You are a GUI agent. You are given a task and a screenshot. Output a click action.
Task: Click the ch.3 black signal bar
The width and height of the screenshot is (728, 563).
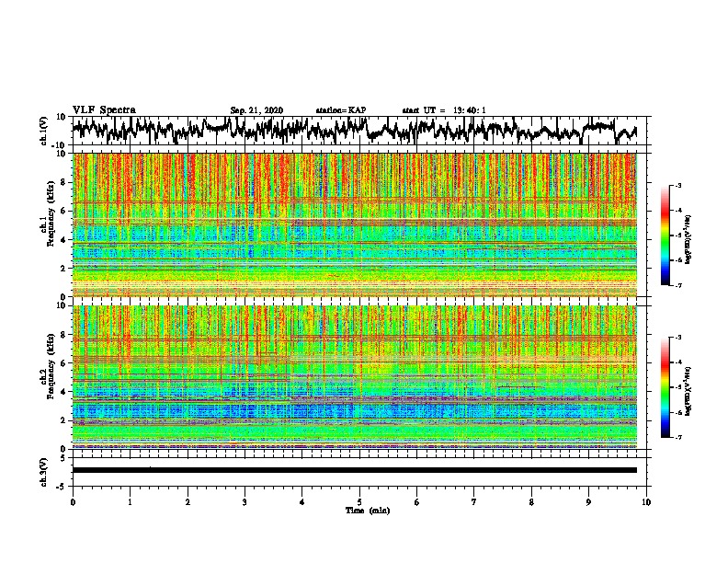[354, 470]
